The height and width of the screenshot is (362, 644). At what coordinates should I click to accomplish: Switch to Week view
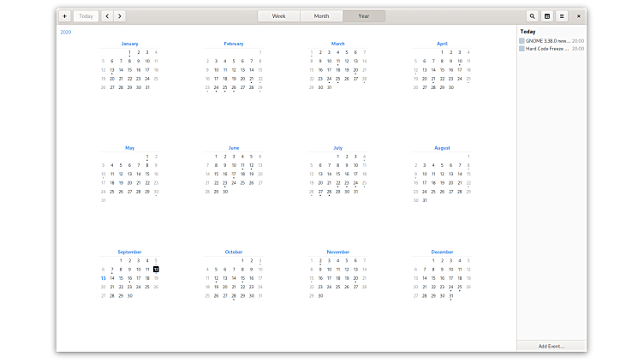point(279,16)
